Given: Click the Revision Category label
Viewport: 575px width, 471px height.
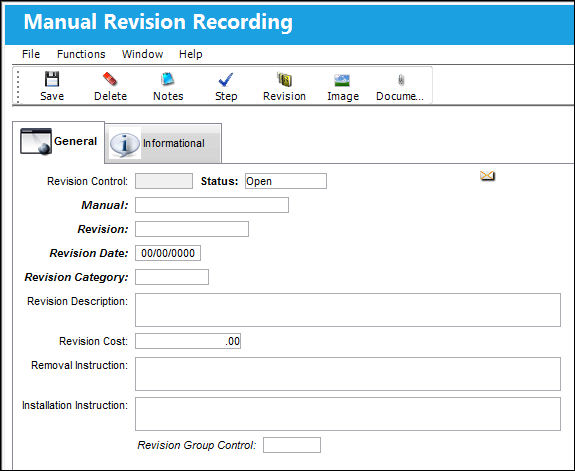Looking at the screenshot, I should click(76, 277).
